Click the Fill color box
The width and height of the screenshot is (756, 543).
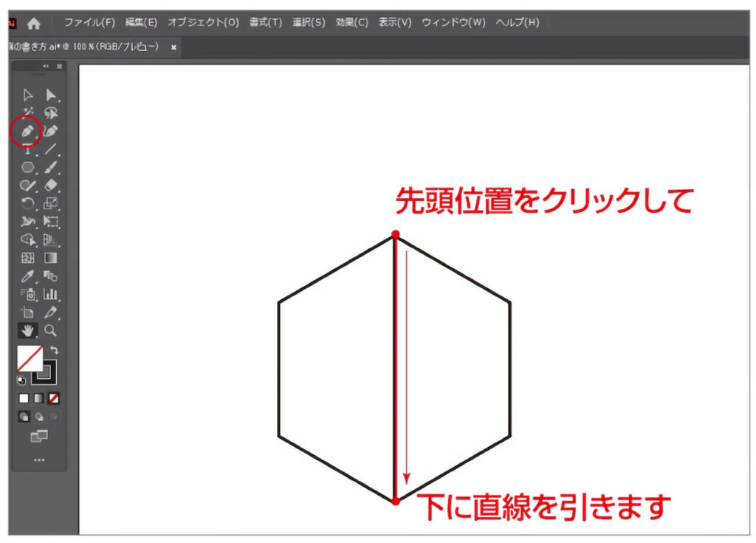click(x=30, y=358)
